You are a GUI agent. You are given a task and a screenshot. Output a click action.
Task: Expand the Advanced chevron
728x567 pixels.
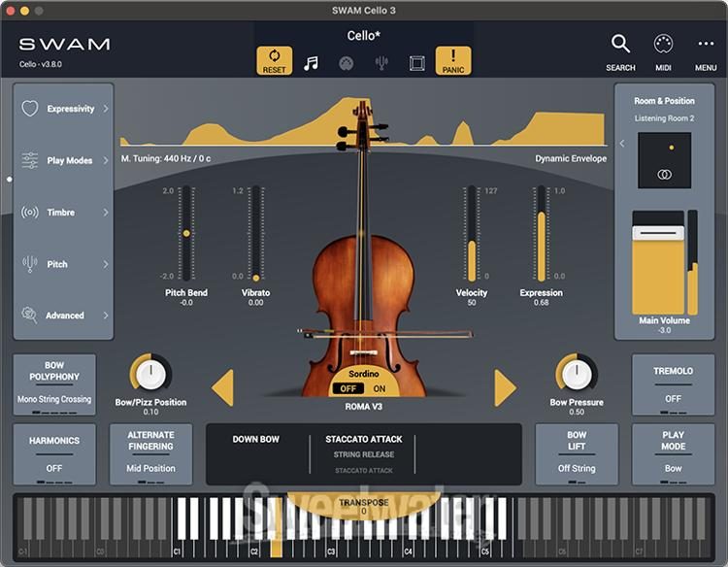point(106,316)
